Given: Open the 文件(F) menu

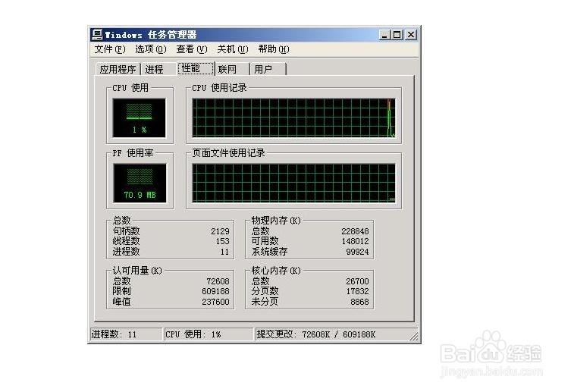Looking at the screenshot, I should pyautogui.click(x=110, y=49).
